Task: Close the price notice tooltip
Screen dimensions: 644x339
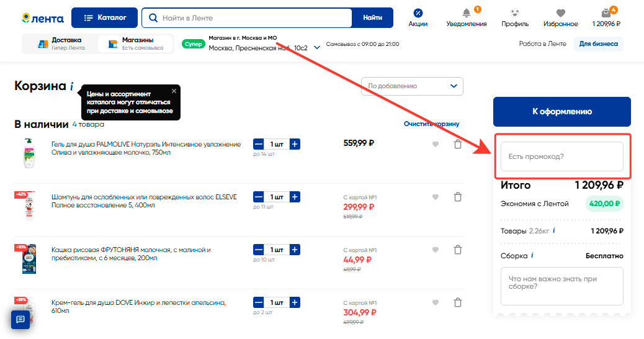Action: tap(174, 91)
